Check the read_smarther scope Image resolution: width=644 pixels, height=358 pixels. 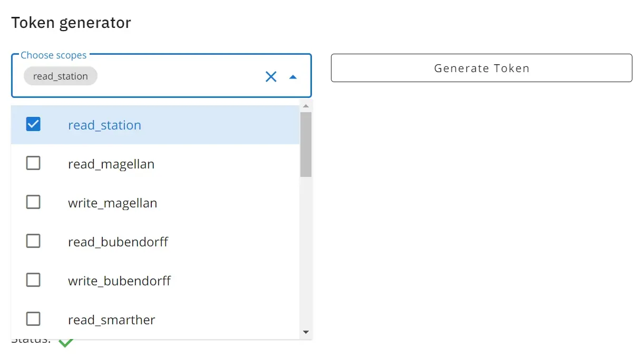coord(33,319)
